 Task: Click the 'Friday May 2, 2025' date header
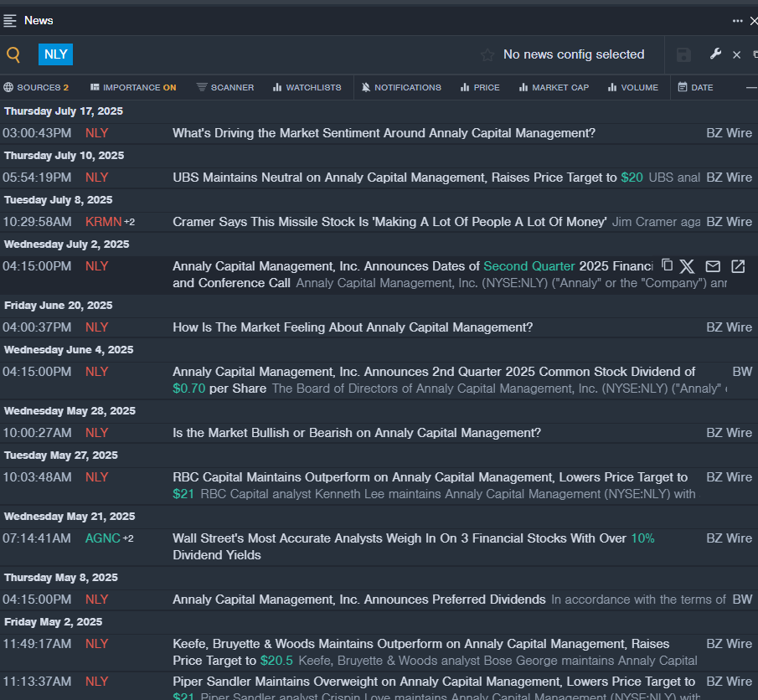53,621
